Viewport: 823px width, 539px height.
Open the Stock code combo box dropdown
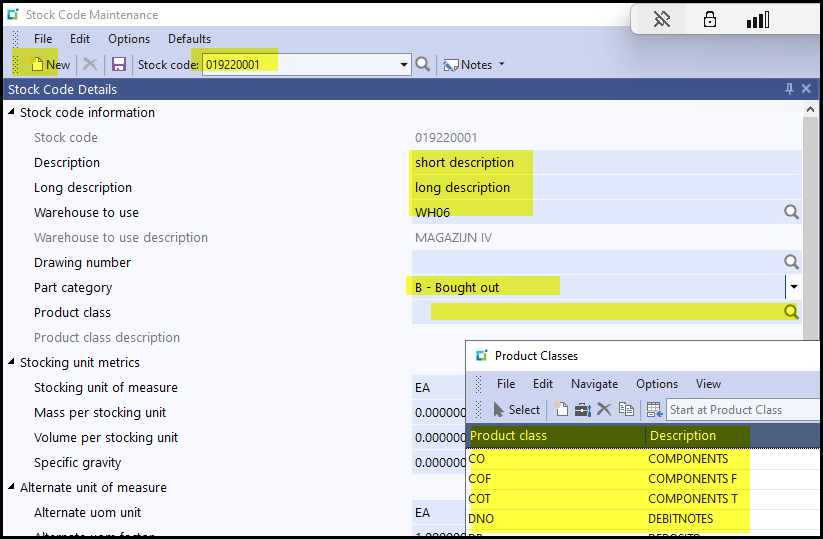coord(404,65)
